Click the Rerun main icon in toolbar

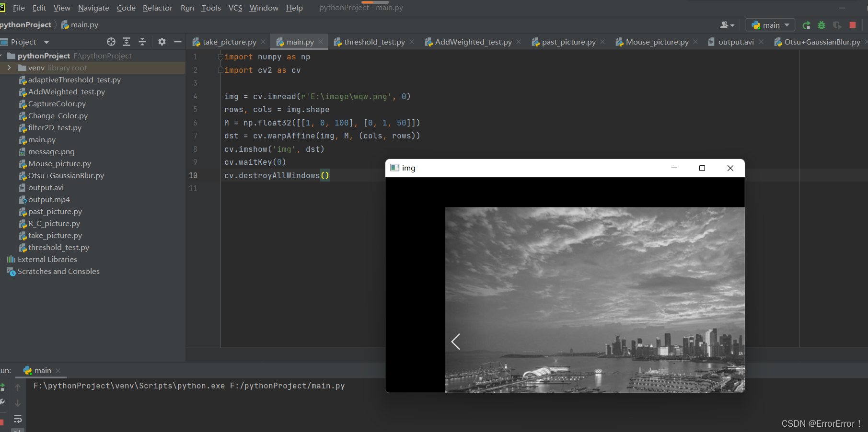coord(806,25)
